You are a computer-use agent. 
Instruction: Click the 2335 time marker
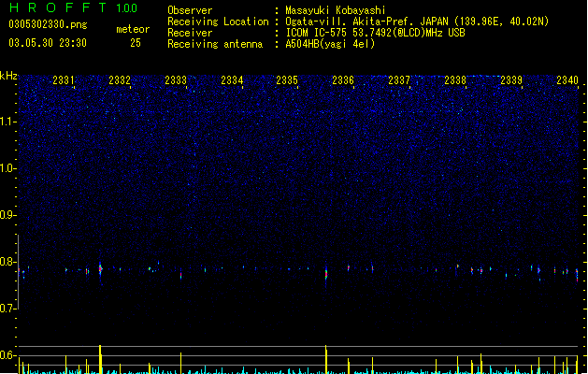287,80
